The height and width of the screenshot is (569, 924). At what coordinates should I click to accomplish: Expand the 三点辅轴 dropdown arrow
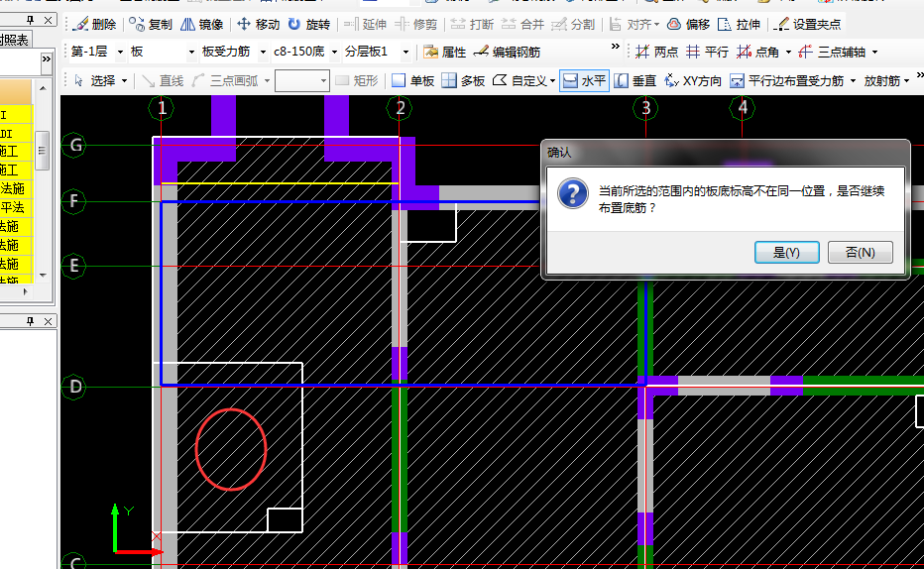point(874,53)
